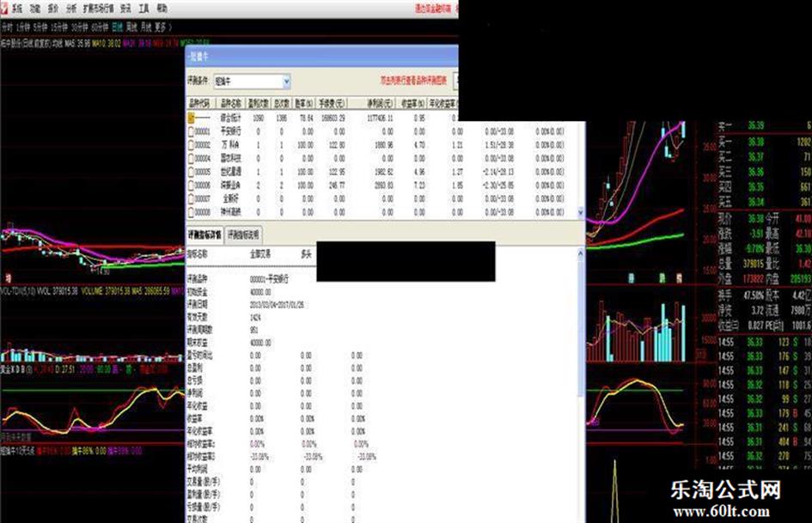The width and height of the screenshot is (812, 523).
Task: Open the 评测条件 dropdown
Action: point(286,82)
